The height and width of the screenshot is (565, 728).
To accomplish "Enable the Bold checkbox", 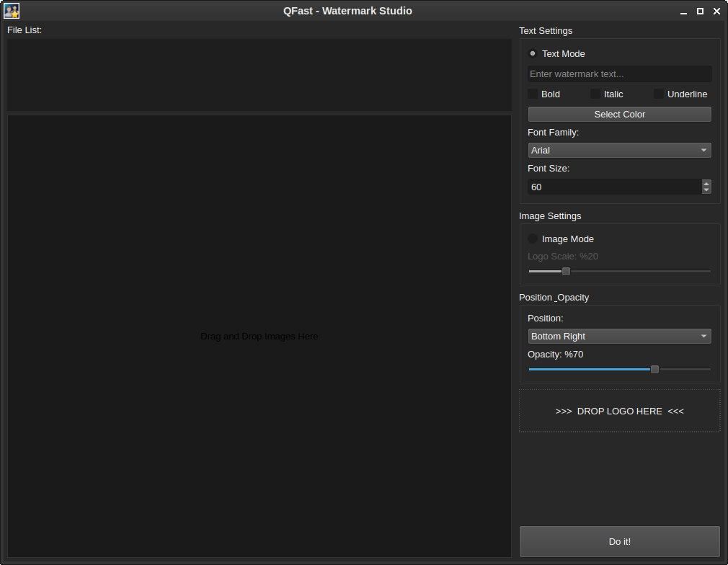I will (533, 94).
